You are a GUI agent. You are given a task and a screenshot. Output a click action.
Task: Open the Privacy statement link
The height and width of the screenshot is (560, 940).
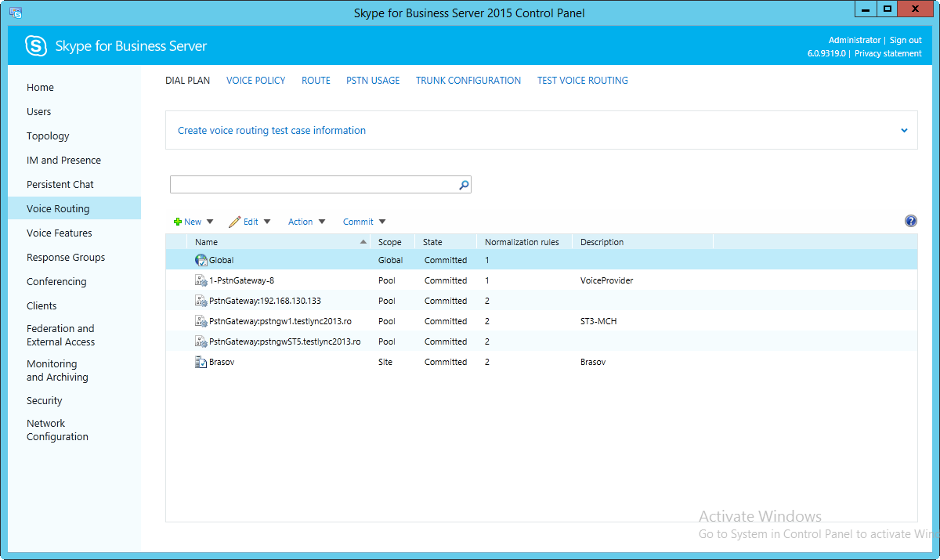coord(888,54)
